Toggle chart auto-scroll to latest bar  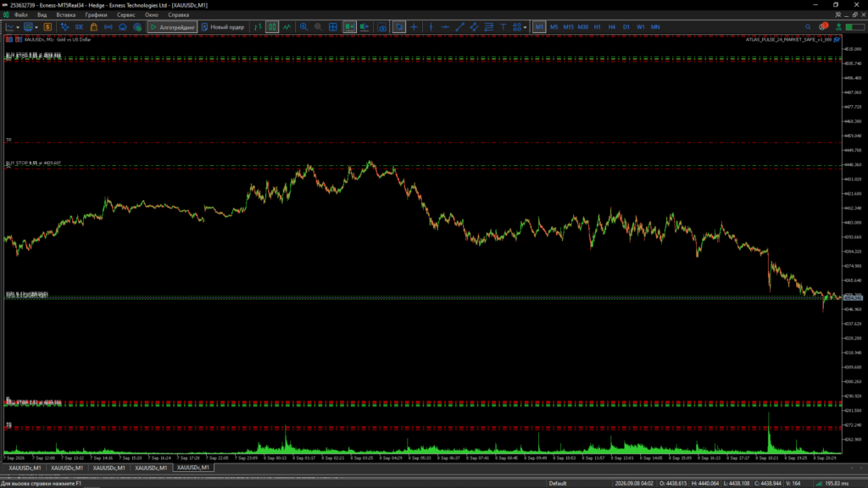point(350,27)
